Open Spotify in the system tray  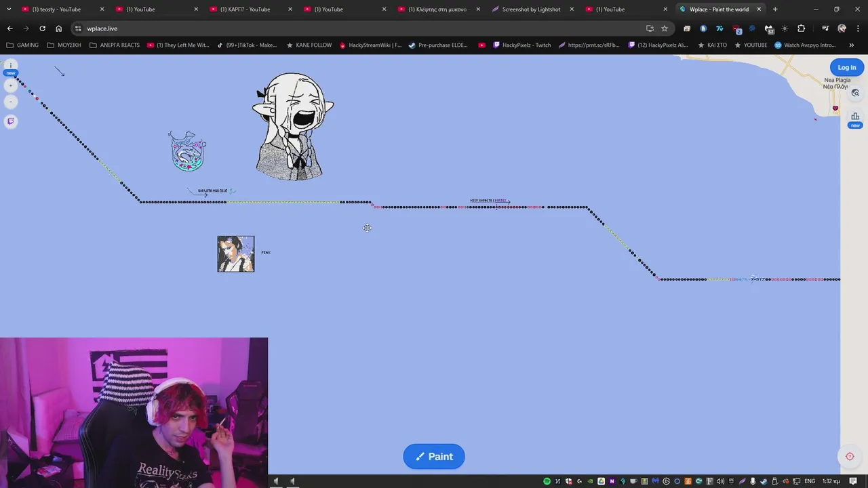pyautogui.click(x=547, y=481)
